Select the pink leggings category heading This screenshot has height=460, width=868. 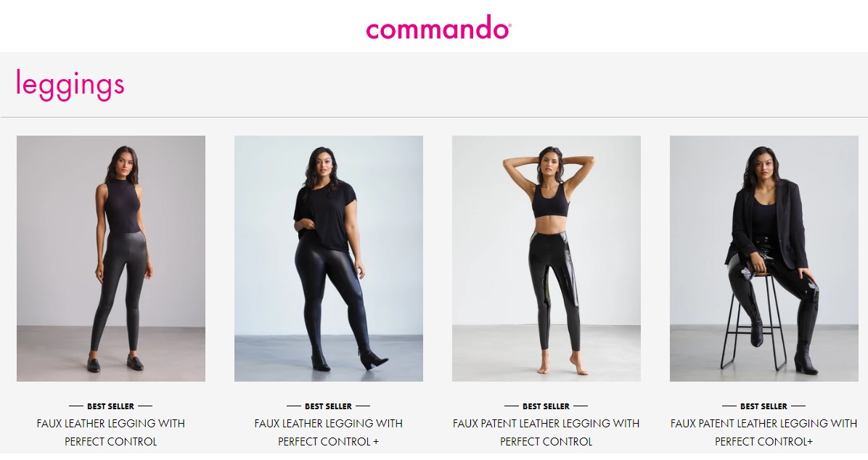tap(70, 85)
